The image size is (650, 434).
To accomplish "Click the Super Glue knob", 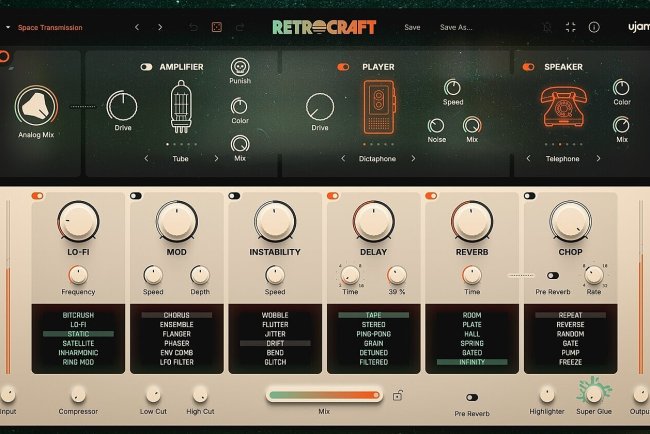I will pyautogui.click(x=594, y=393).
